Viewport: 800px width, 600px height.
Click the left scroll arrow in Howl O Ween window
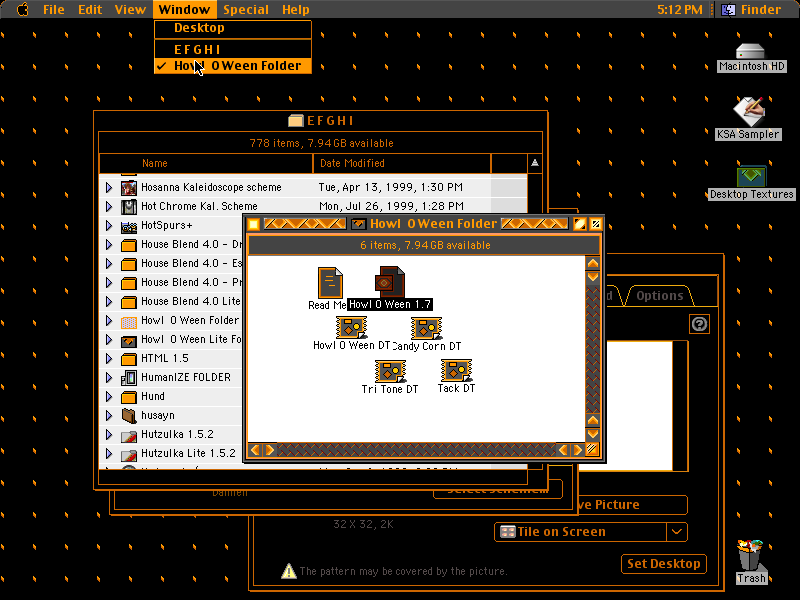255,449
